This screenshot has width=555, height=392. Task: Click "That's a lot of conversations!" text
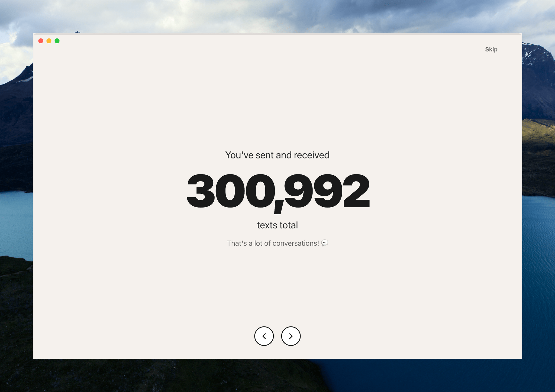[273, 243]
